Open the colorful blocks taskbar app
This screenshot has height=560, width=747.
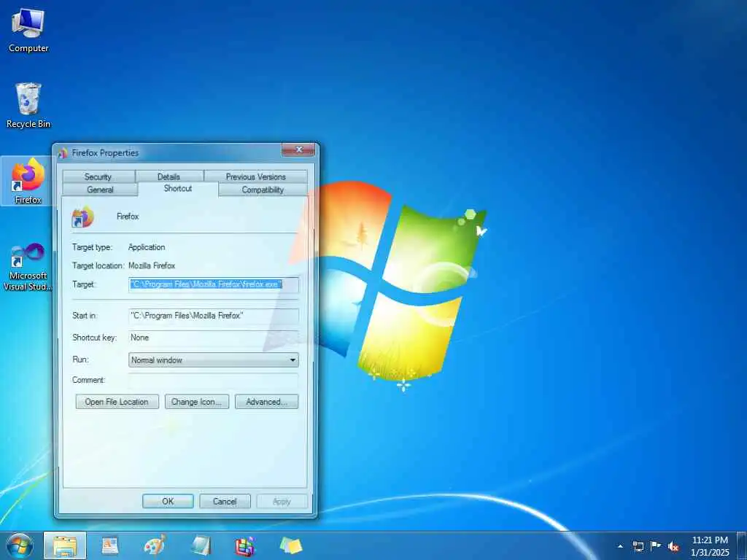tap(245, 545)
